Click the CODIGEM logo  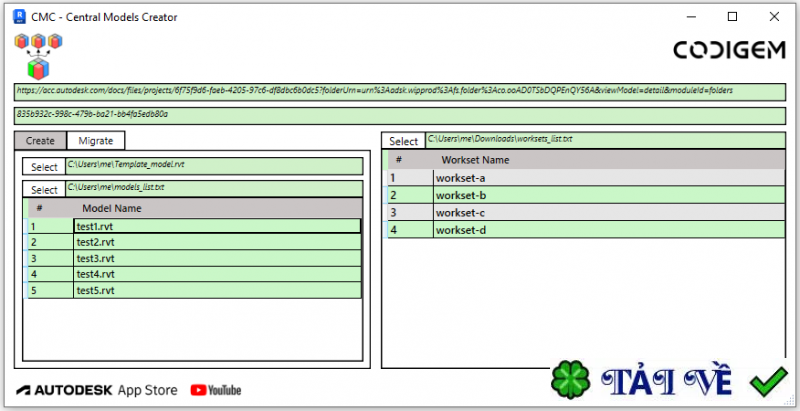pos(729,50)
